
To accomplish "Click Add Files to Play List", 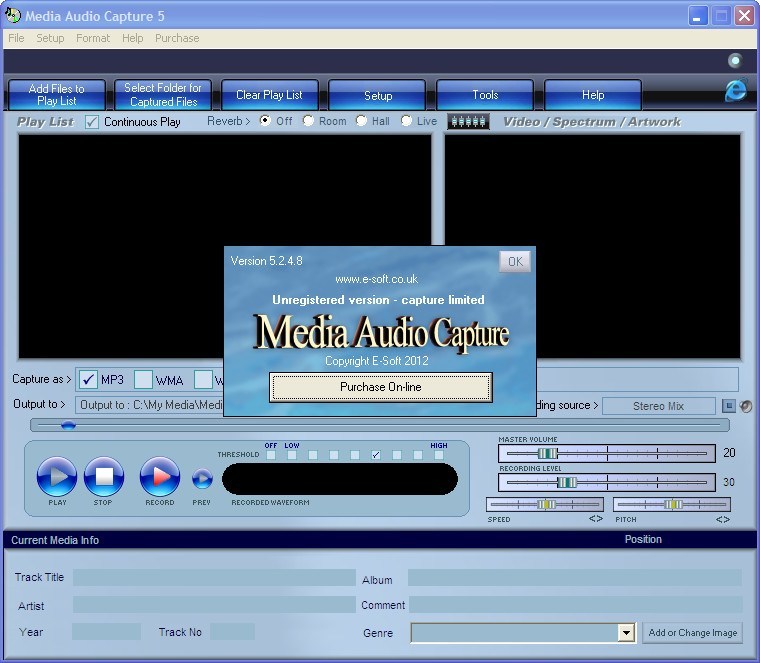I will click(x=57, y=95).
